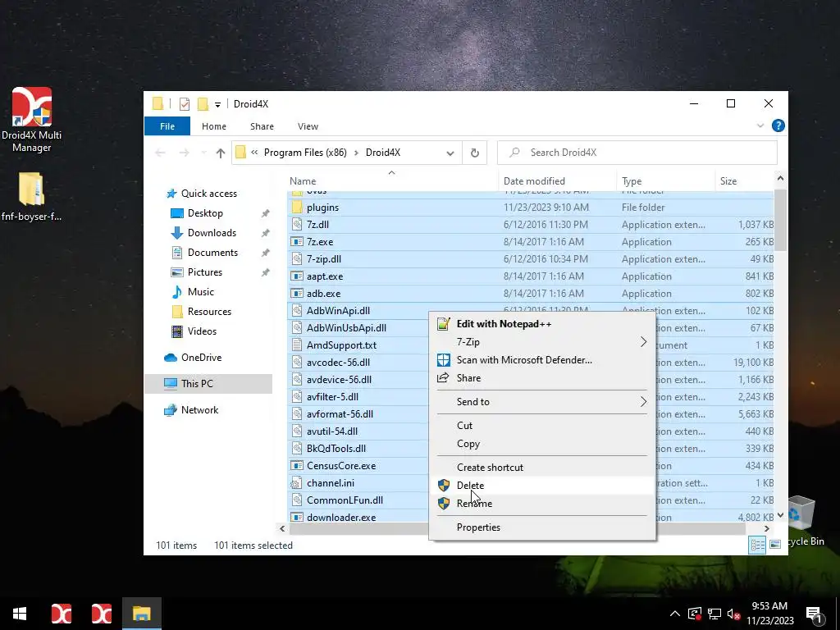Open File Explorer from the taskbar
Image resolution: width=840 pixels, height=630 pixels.
141,614
